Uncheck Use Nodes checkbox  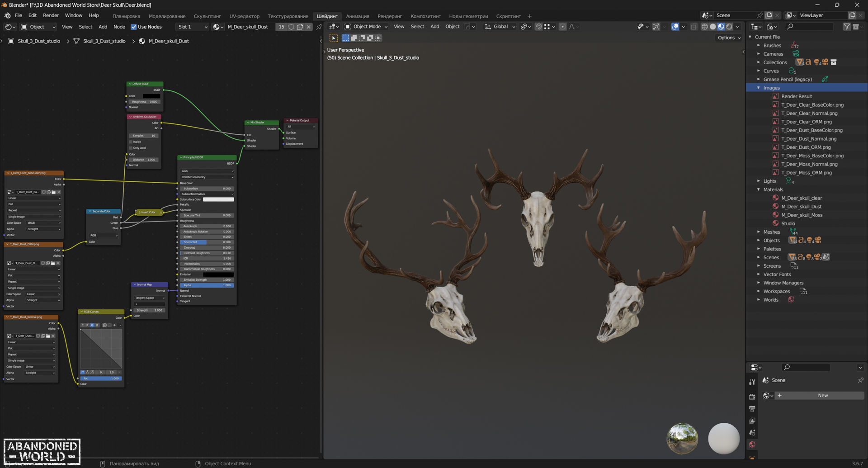click(x=134, y=27)
